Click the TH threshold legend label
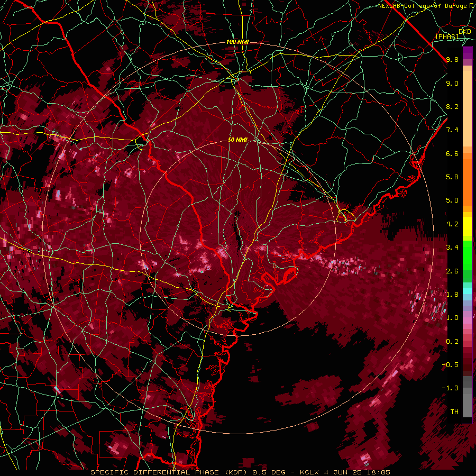This screenshot has height=476, width=476. coord(454,412)
